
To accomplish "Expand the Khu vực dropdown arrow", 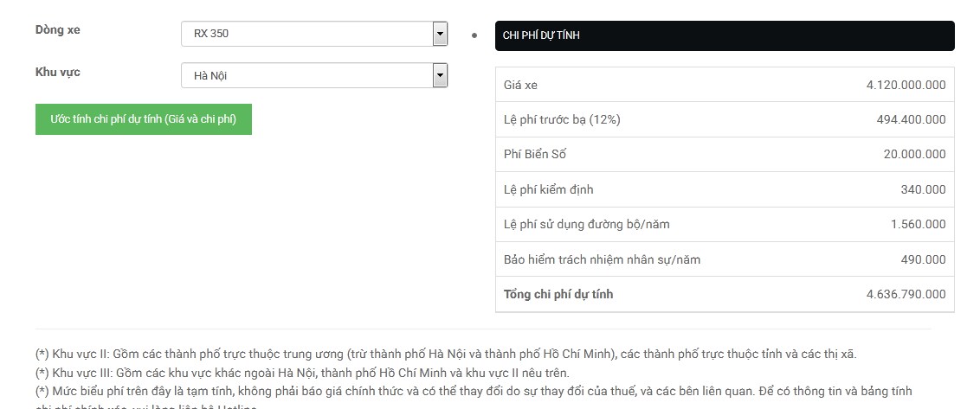I will [x=441, y=75].
